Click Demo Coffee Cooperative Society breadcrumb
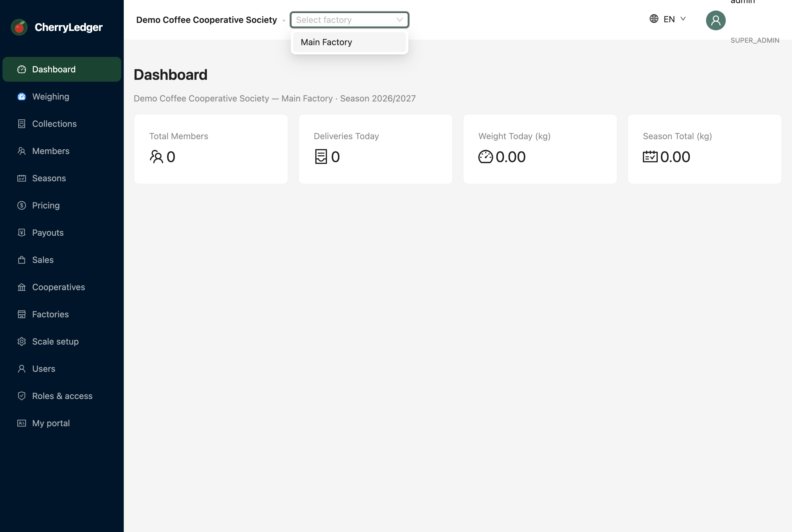The width and height of the screenshot is (792, 532). pyautogui.click(x=206, y=20)
